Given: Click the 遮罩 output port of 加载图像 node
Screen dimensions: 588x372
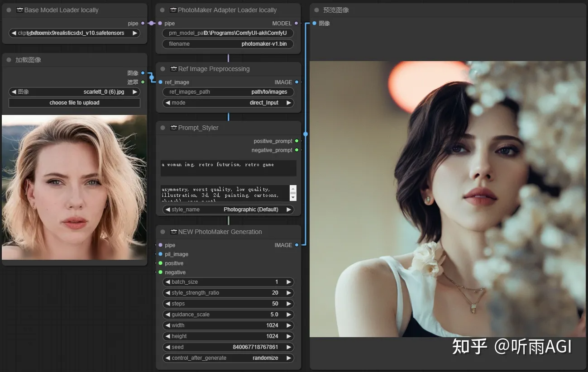Looking at the screenshot, I should [143, 82].
